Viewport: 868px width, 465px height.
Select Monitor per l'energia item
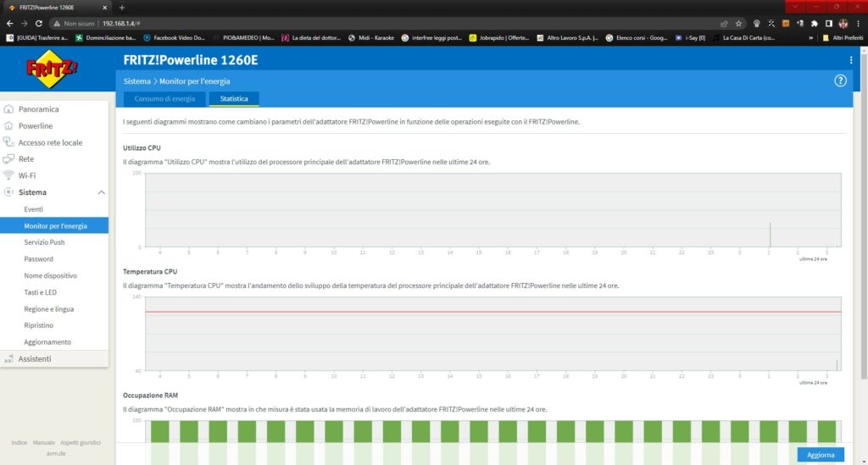point(54,225)
